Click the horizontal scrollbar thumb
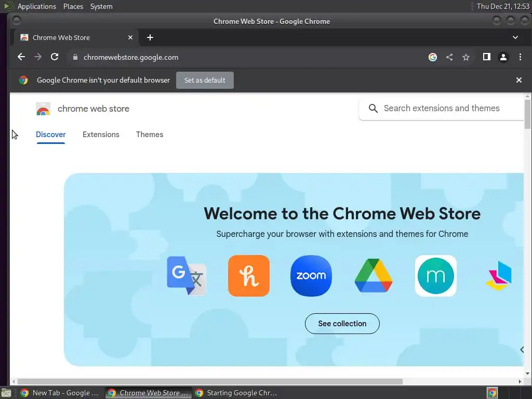The width and height of the screenshot is (532, 399). [210, 381]
